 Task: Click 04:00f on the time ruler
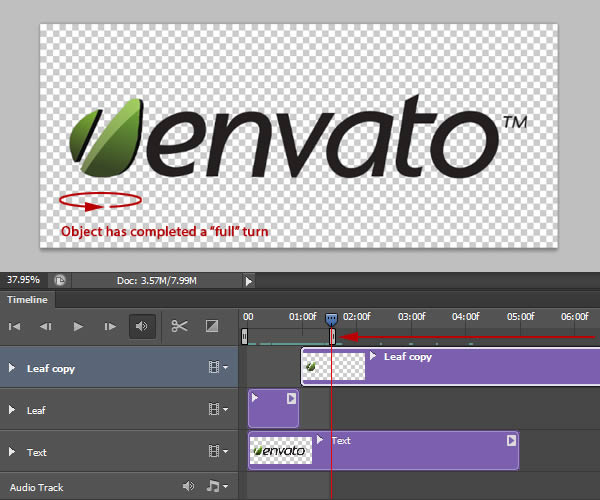point(466,317)
